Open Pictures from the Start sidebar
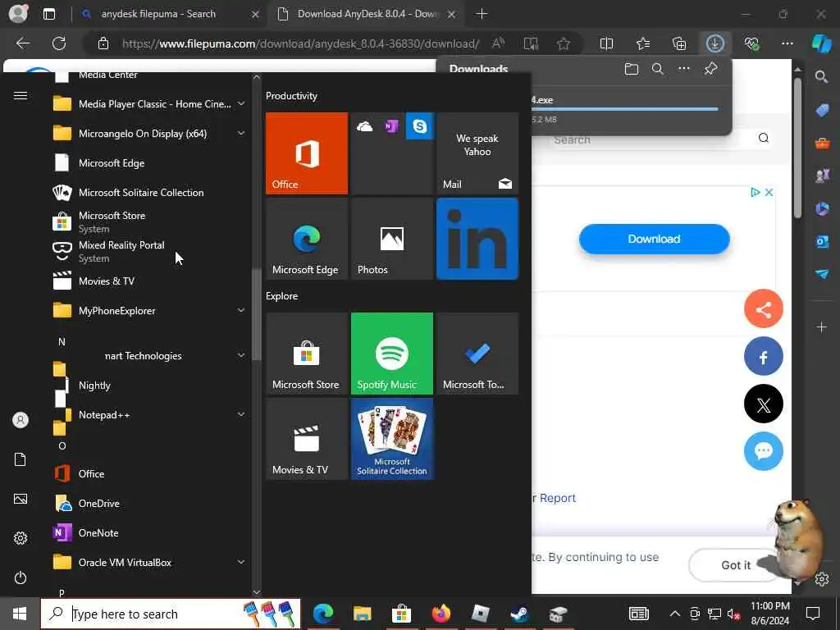 [21, 500]
